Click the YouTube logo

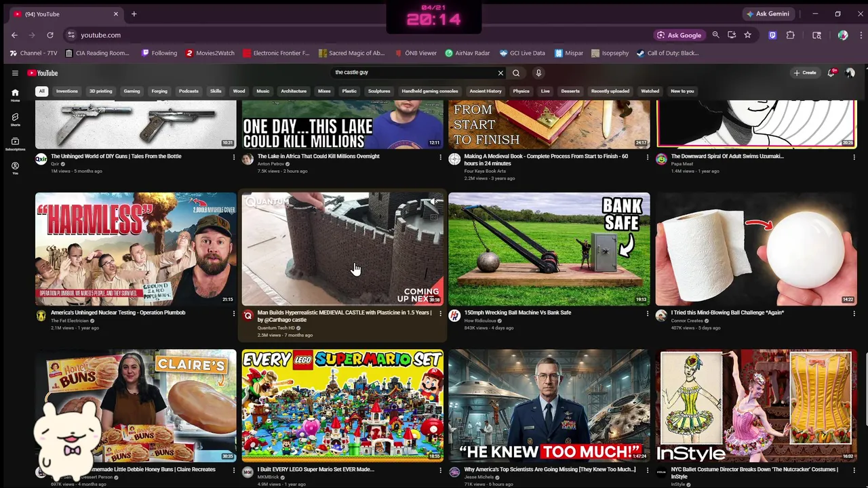(43, 73)
